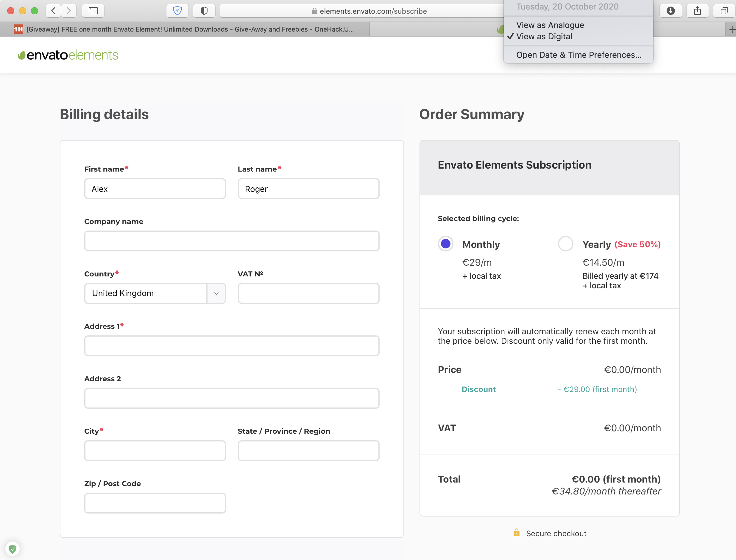
Task: Choose View as Analogue clock option
Action: (550, 25)
